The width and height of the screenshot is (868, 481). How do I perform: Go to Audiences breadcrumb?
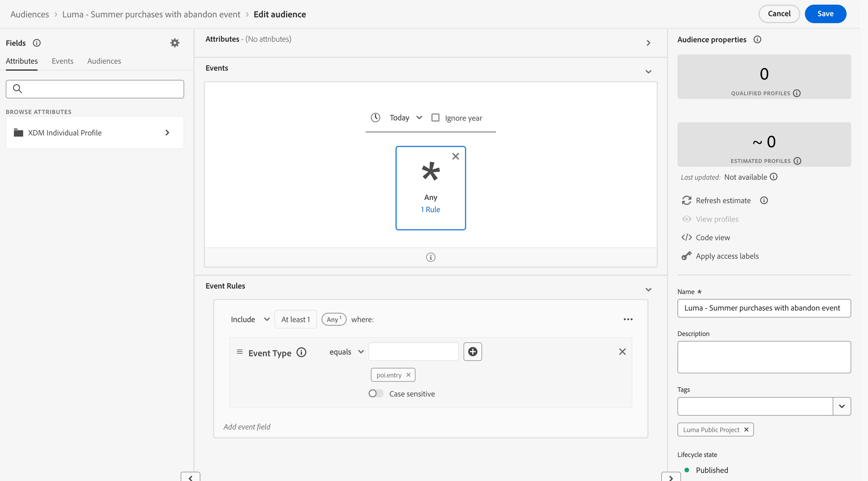[30, 14]
